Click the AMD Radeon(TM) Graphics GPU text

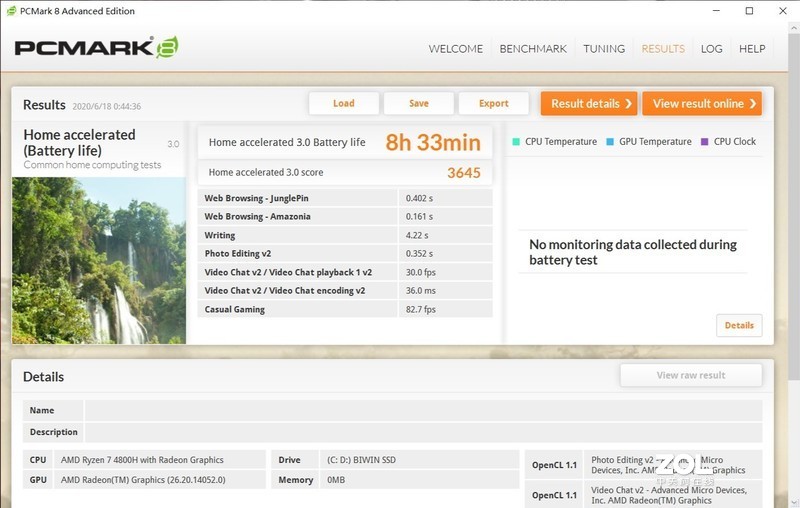(x=143, y=480)
